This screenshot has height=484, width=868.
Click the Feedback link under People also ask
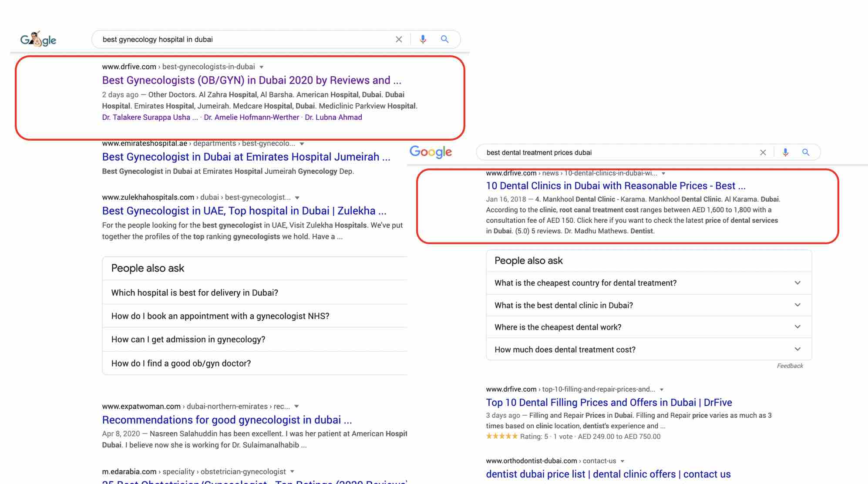point(790,366)
